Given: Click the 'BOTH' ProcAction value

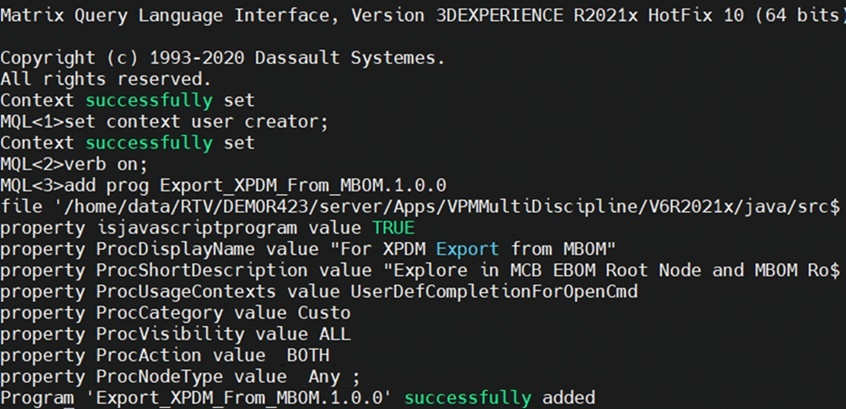Looking at the screenshot, I should 308,356.
